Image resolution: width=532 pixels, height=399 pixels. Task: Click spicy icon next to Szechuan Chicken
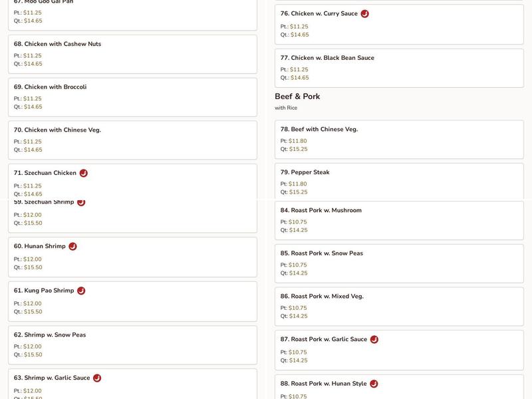[84, 173]
